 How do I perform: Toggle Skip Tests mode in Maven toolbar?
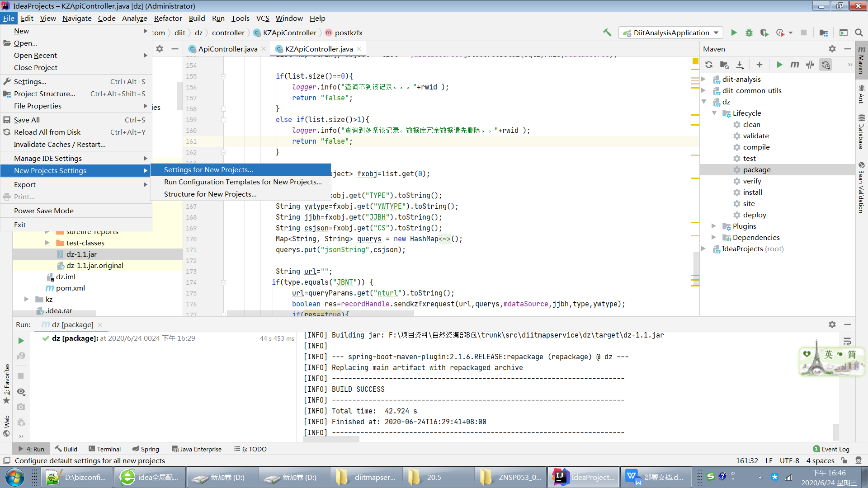coord(810,65)
